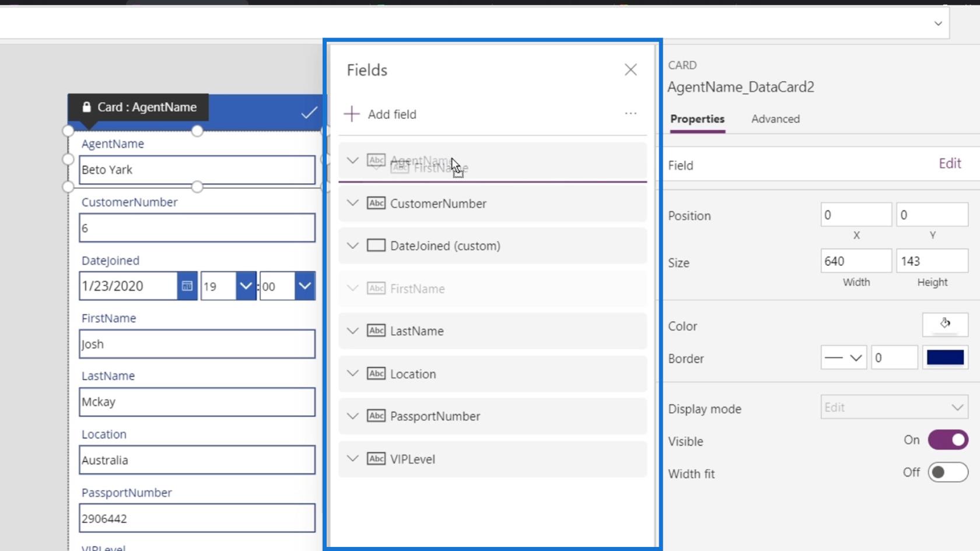Open the Fields panel more options ellipsis
This screenshot has height=551, width=980.
coord(631,114)
